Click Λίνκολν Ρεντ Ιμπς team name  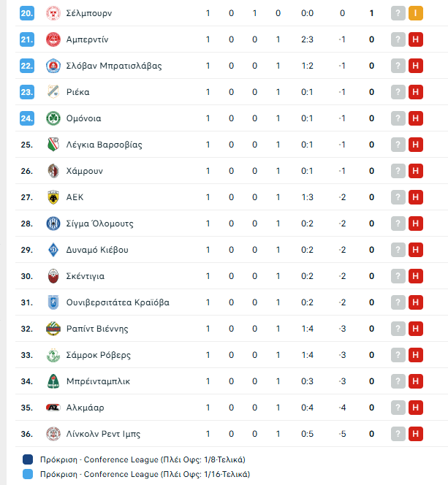[103, 434]
